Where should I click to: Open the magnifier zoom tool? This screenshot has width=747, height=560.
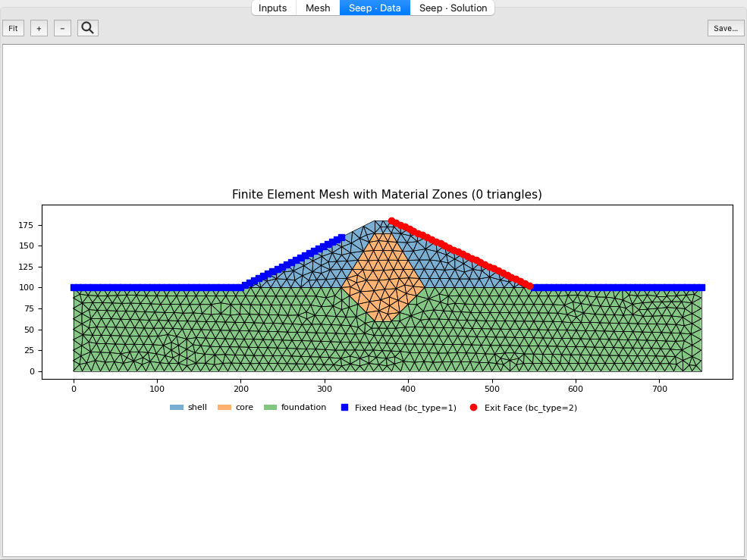coord(88,28)
